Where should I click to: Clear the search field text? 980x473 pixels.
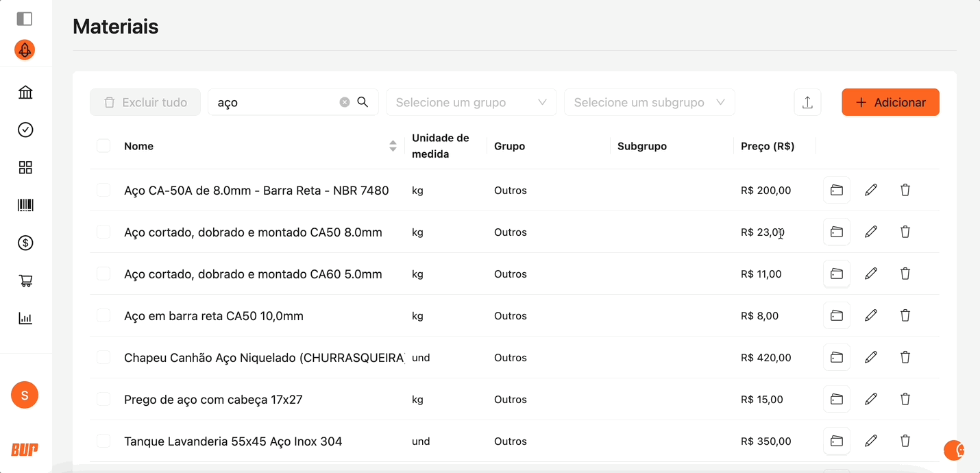tap(345, 102)
